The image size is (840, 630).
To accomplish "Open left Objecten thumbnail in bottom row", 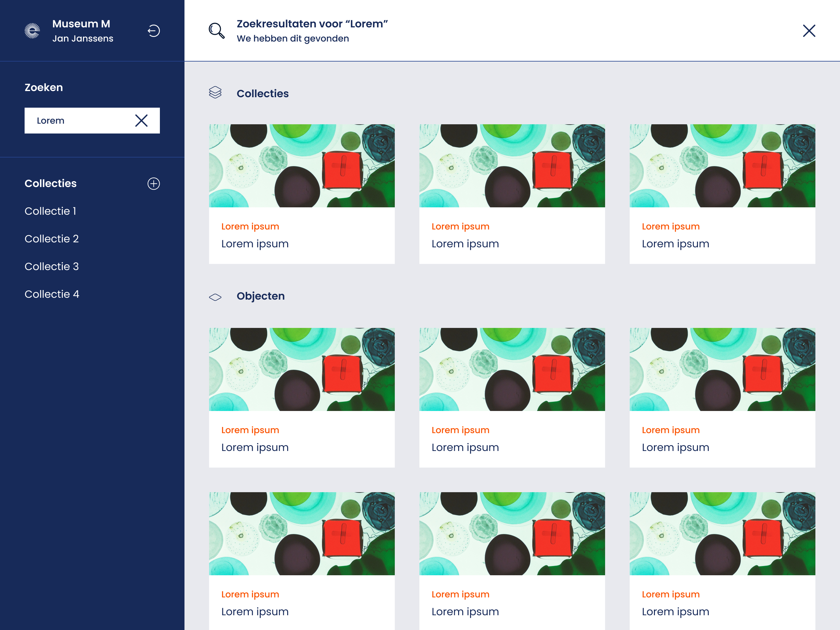I will click(x=302, y=533).
